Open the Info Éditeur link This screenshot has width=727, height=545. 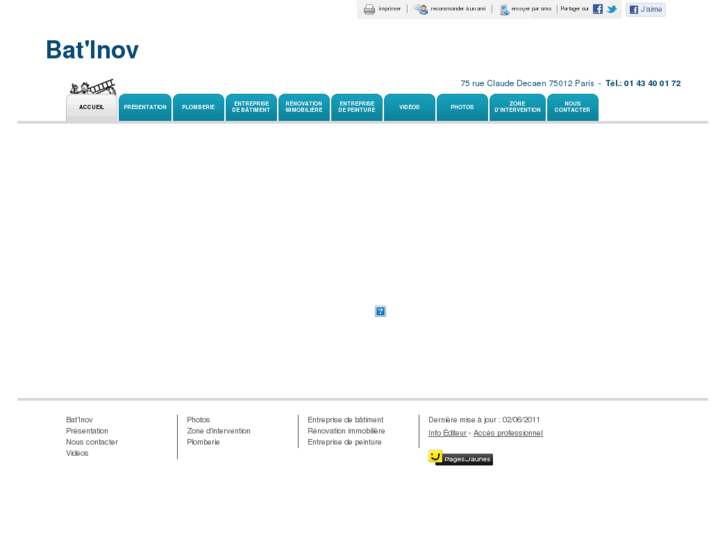(x=447, y=433)
